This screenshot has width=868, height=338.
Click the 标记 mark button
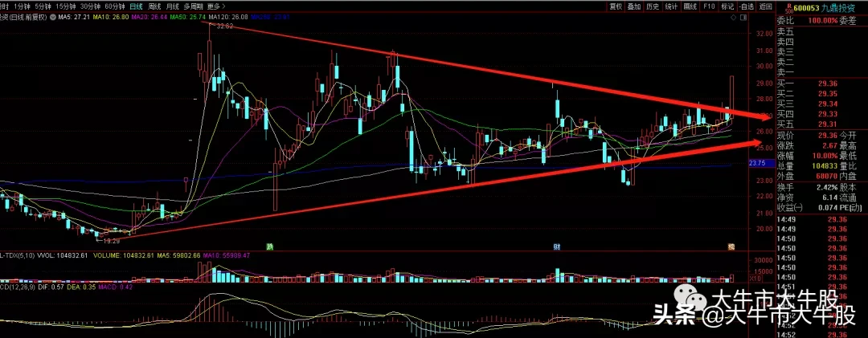pyautogui.click(x=727, y=6)
